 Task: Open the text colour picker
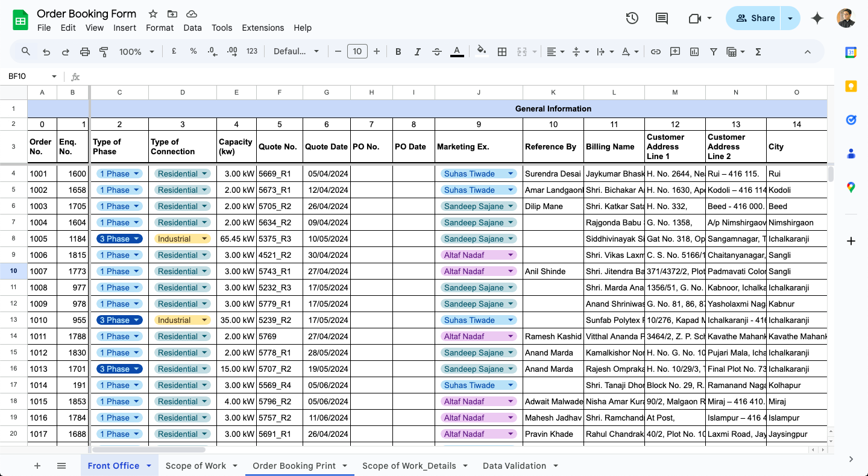[x=458, y=52]
